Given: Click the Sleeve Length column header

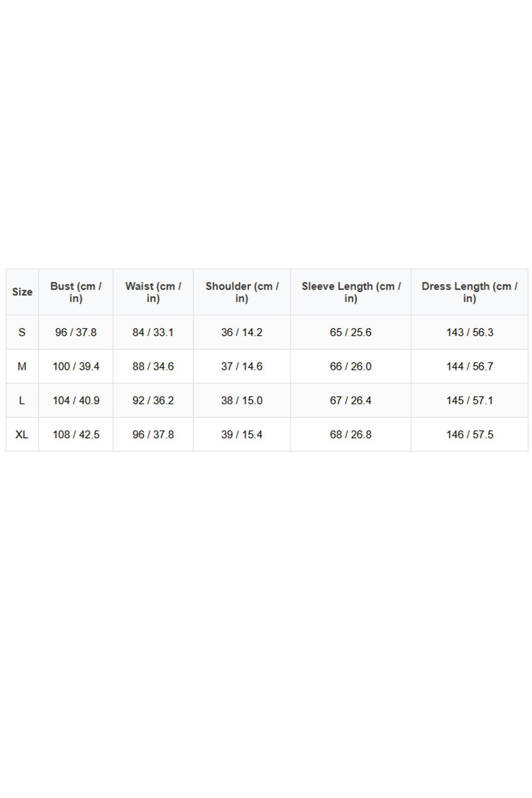Looking at the screenshot, I should 351,292.
